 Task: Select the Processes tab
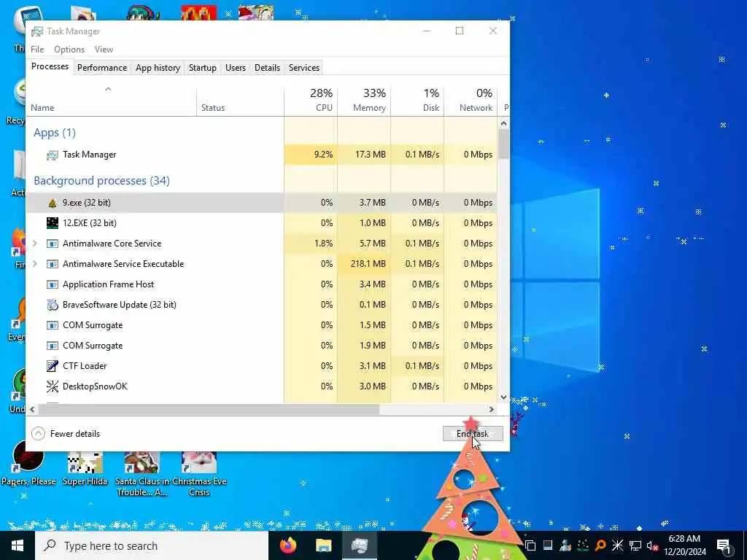click(50, 66)
